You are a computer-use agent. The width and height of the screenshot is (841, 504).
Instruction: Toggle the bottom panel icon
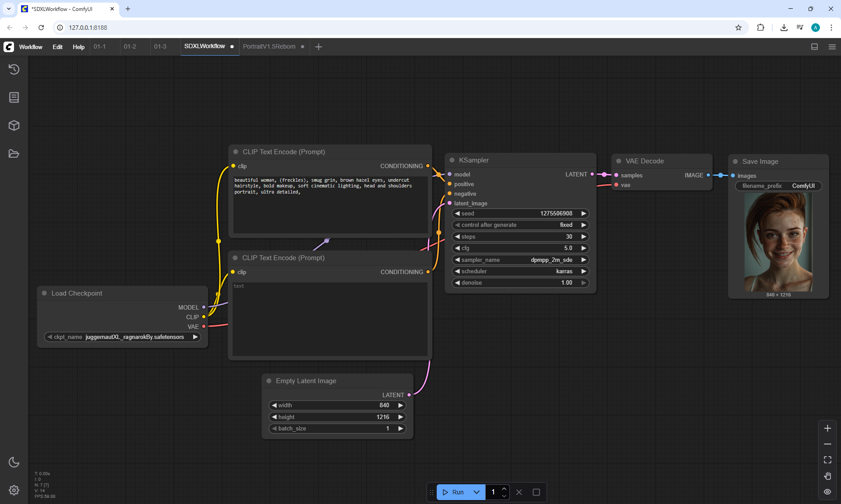coord(814,47)
